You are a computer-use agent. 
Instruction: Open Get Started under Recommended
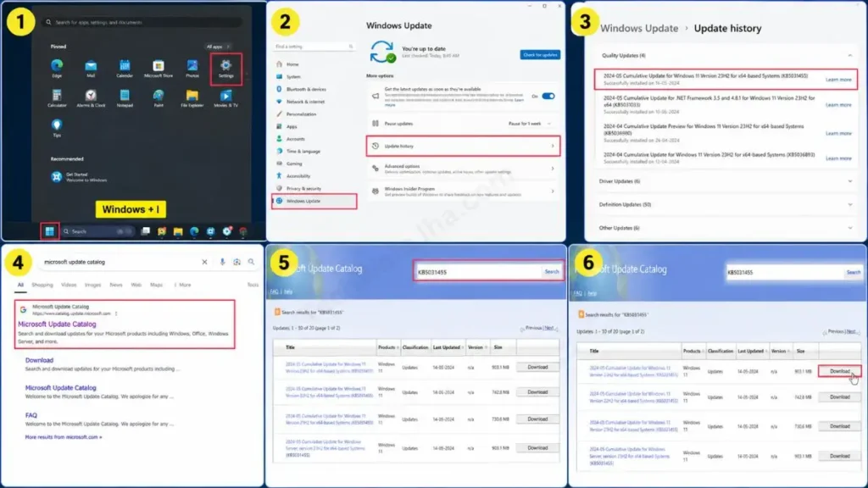click(x=79, y=177)
